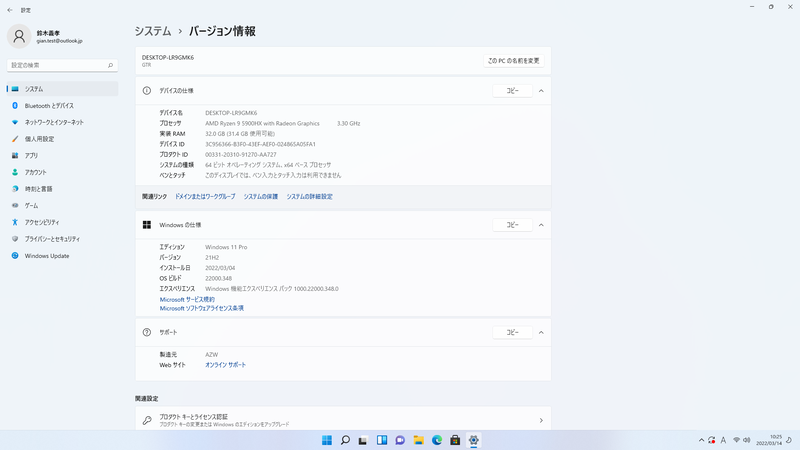Open ドメインまたはワークグループ link
Viewport: 800px width, 450px height.
point(205,196)
